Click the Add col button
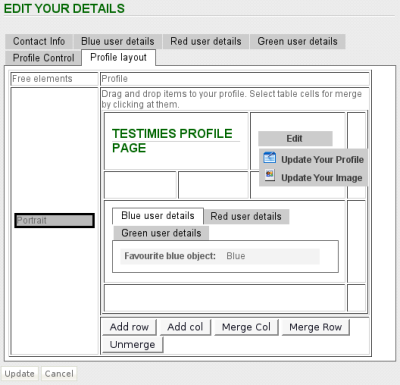Image resolution: width=400 pixels, height=385 pixels. pos(185,327)
